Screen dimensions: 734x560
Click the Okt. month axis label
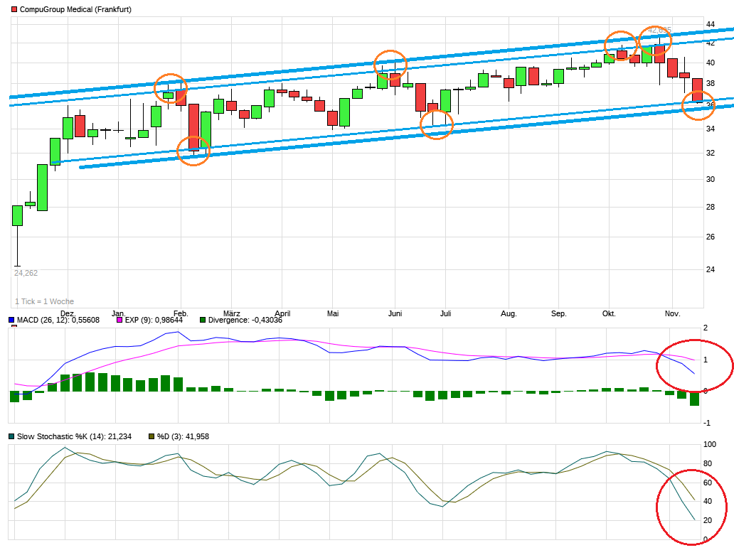tap(609, 313)
